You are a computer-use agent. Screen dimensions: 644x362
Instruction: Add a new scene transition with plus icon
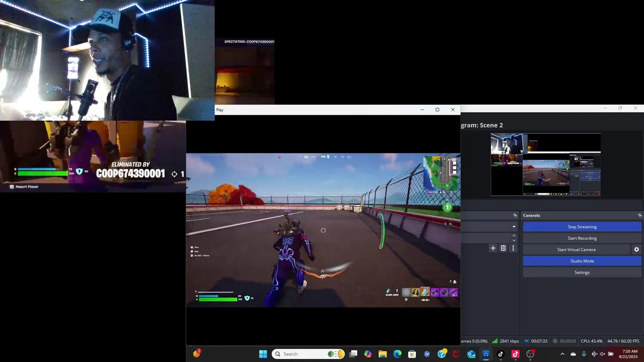[493, 248]
